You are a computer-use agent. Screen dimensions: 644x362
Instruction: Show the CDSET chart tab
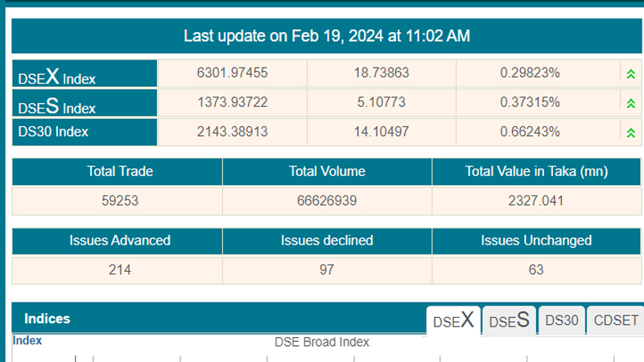[x=616, y=320]
